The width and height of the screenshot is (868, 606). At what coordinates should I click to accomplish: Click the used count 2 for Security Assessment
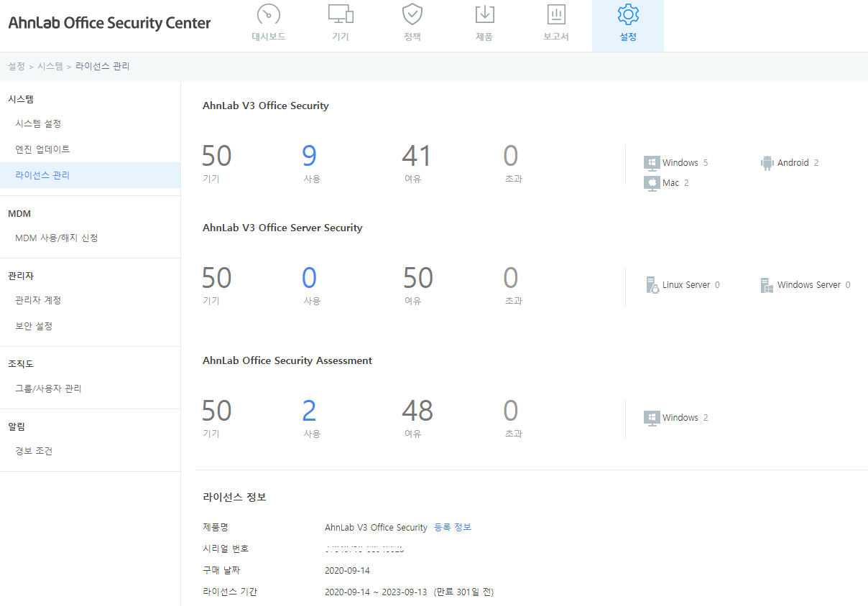310,411
